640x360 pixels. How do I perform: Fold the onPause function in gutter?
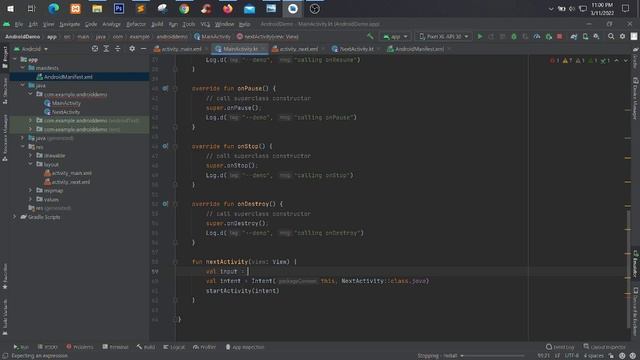point(175,89)
